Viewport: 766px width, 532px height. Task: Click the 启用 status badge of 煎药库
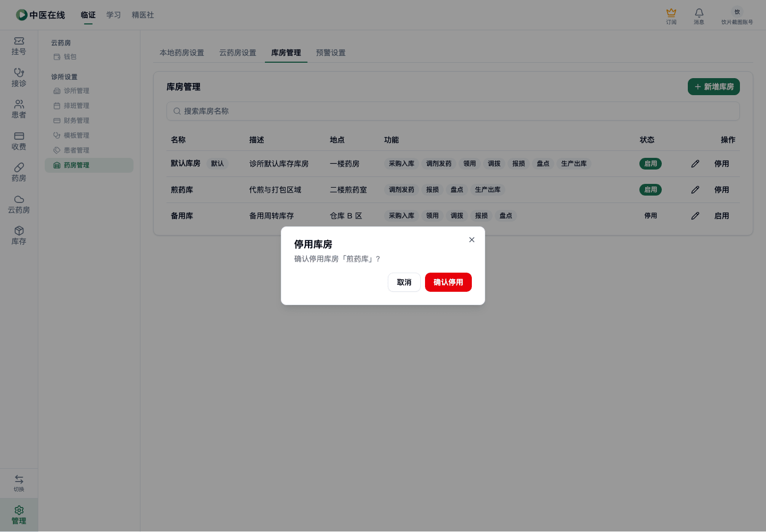[651, 190]
